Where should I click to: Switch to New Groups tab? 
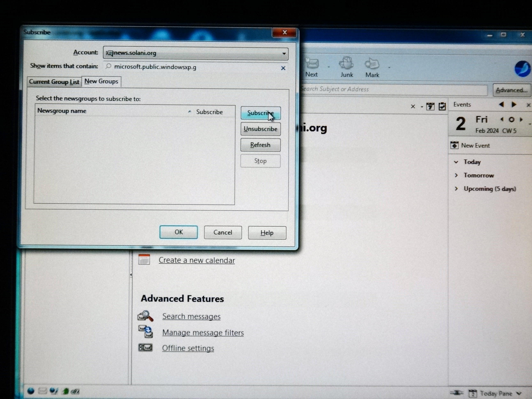(x=101, y=81)
